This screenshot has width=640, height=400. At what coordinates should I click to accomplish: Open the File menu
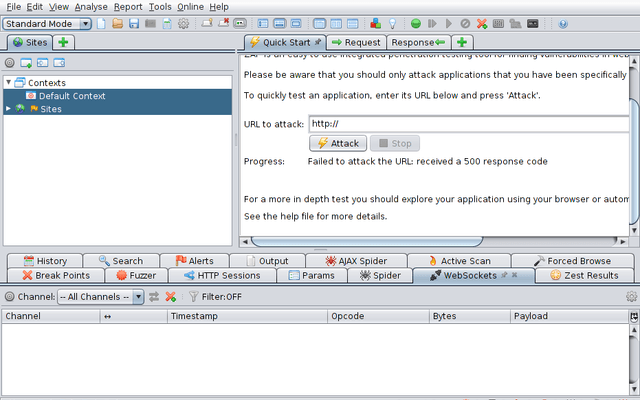tap(13, 7)
